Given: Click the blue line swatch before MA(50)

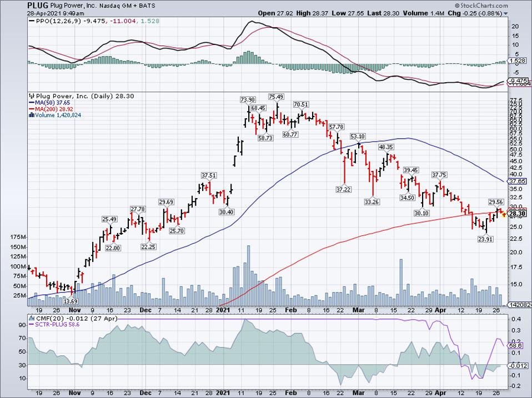Looking at the screenshot, I should coord(32,103).
